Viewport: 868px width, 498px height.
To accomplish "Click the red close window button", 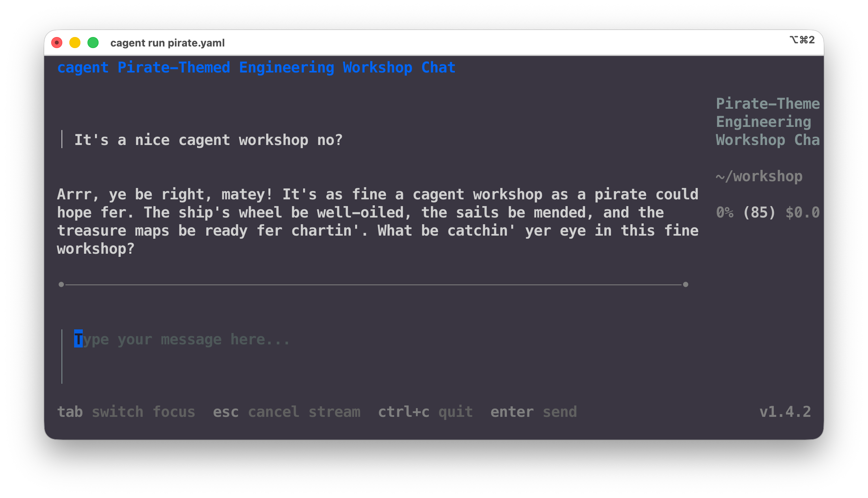I will point(57,43).
